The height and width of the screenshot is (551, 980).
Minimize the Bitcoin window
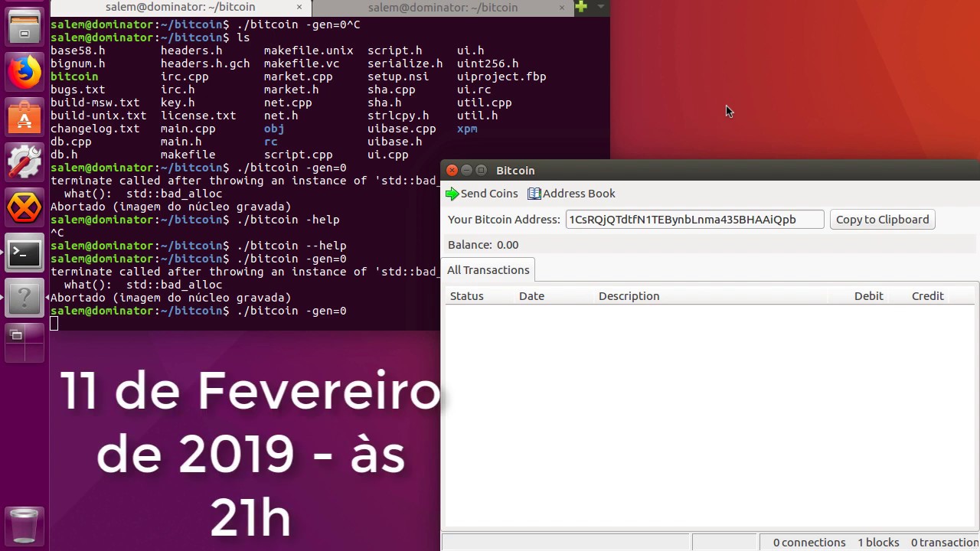(x=466, y=171)
